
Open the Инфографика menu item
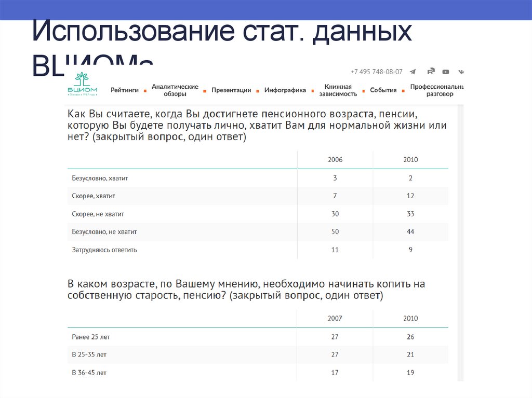[x=285, y=90]
